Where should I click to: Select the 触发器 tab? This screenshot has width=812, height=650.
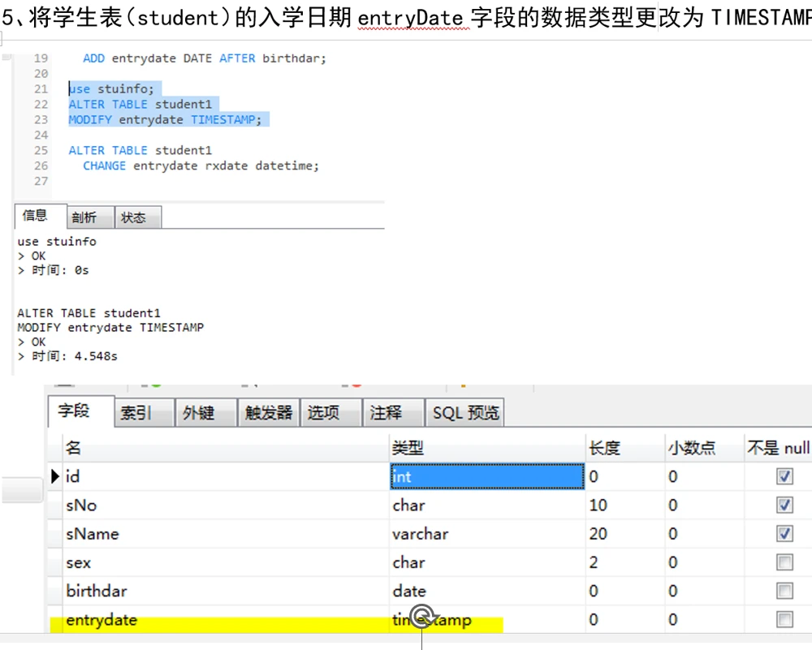click(269, 413)
